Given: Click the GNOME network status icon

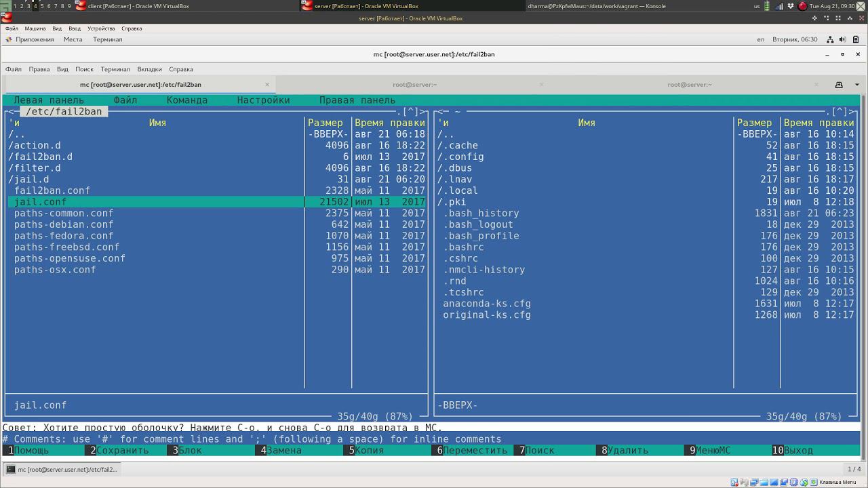Looking at the screenshot, I should pyautogui.click(x=829, y=39).
